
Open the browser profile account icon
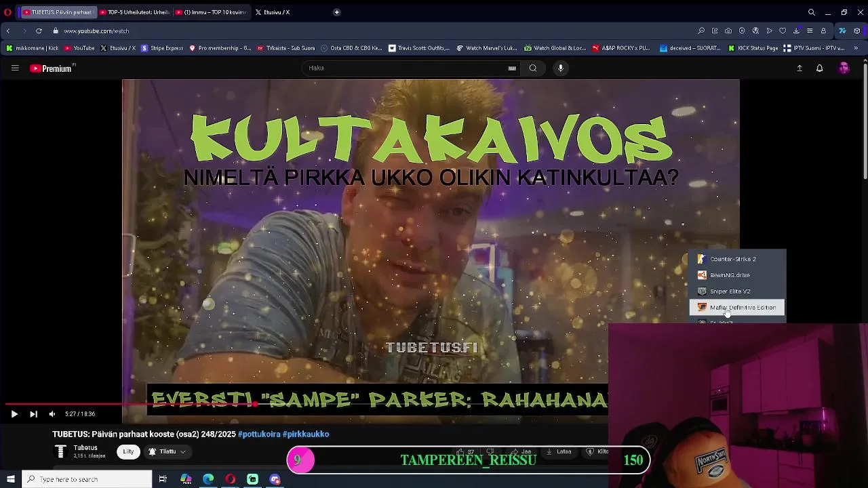tap(823, 31)
